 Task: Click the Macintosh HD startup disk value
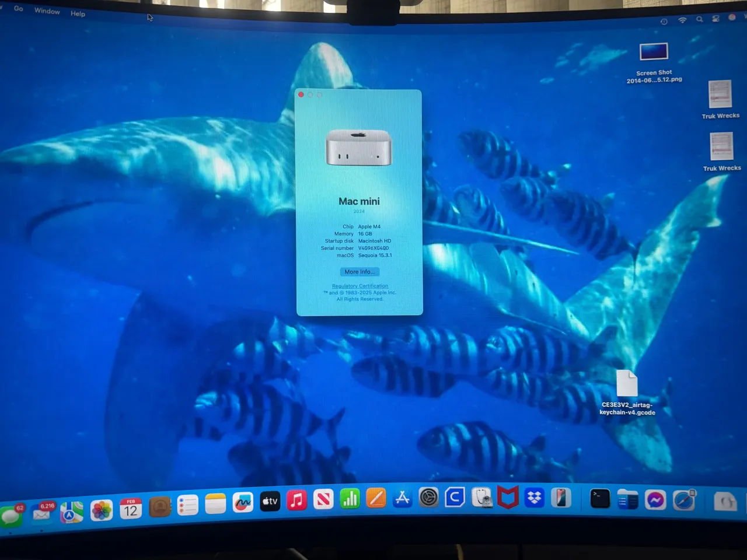point(375,241)
